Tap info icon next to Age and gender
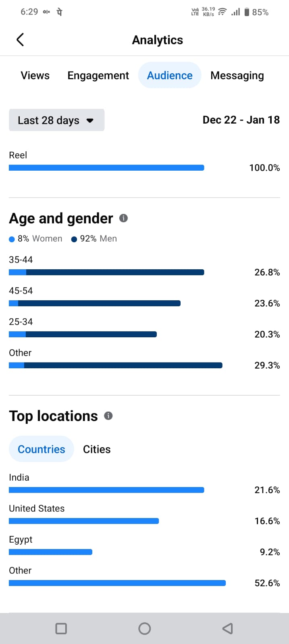 (x=124, y=218)
